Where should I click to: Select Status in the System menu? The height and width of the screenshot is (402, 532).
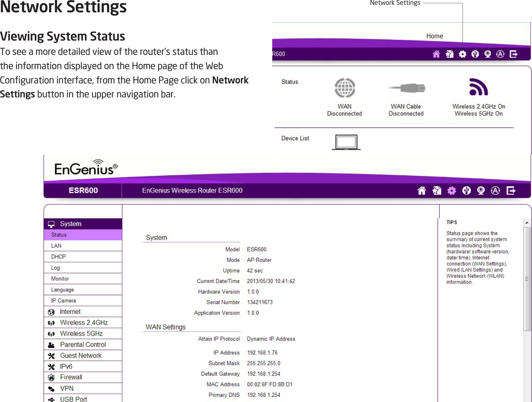point(83,235)
